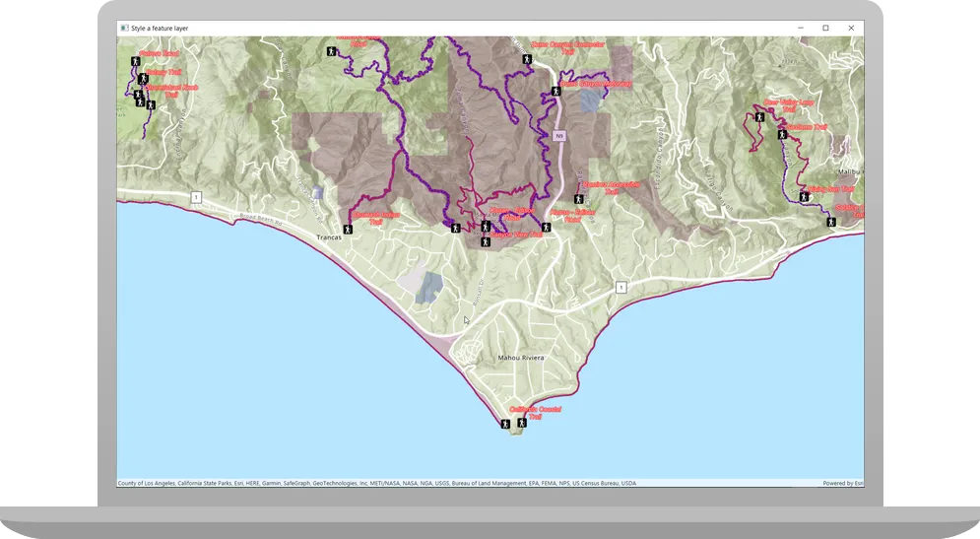Select the hiker icon right of Canyon View Trail label
Viewport: 980px width, 539px height.
pyautogui.click(x=547, y=228)
